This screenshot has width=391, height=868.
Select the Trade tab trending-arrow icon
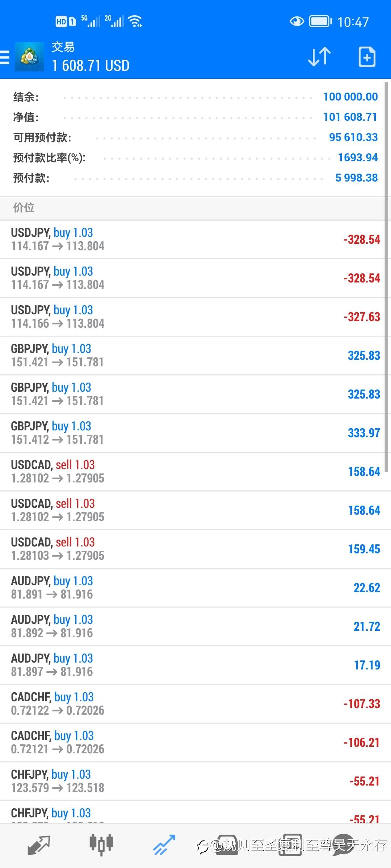click(x=164, y=846)
